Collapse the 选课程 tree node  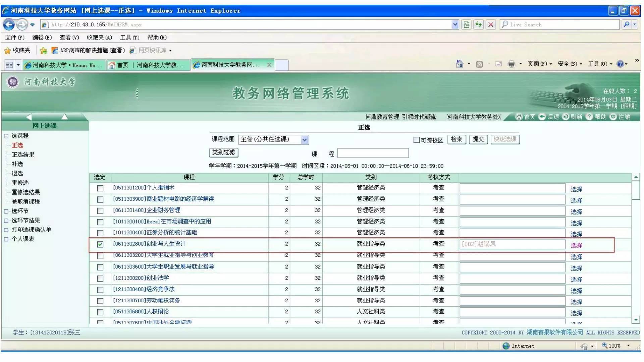pyautogui.click(x=6, y=136)
